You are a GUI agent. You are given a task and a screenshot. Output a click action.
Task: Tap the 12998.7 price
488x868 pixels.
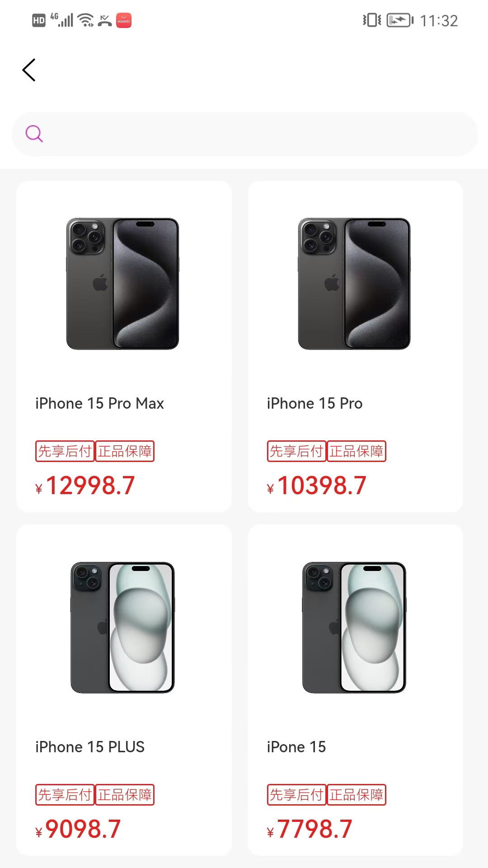(x=85, y=486)
